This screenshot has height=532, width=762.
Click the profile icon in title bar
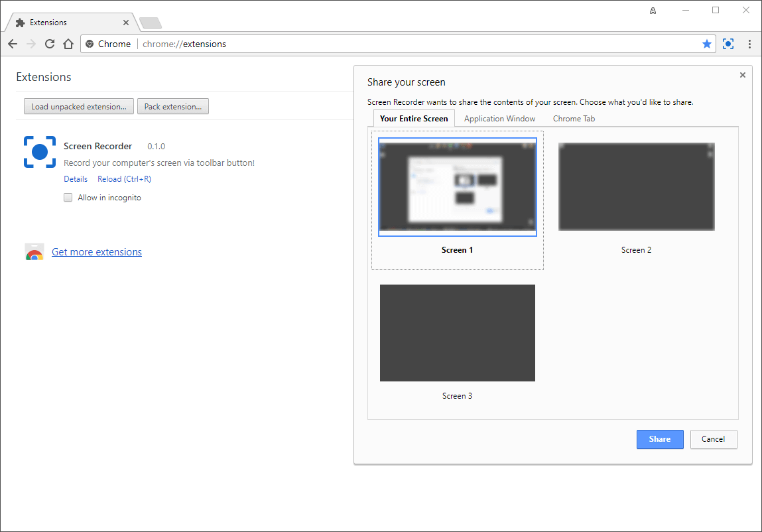653,11
